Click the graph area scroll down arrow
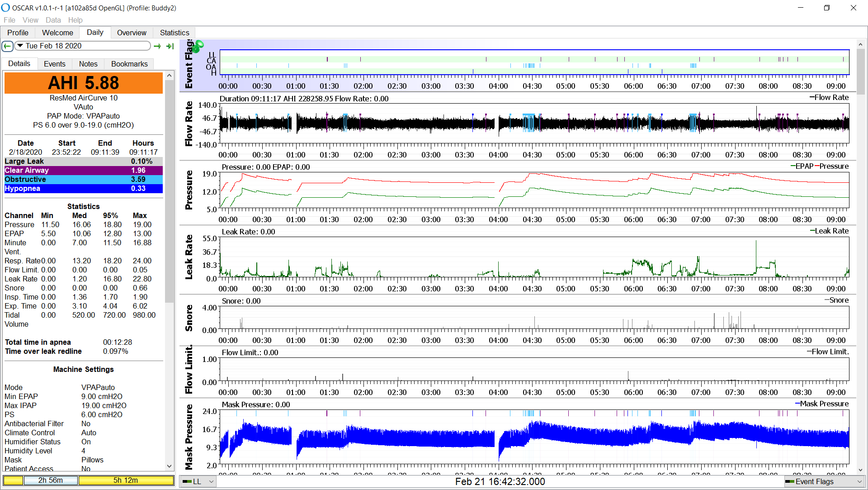This screenshot has width=868, height=490. 860,471
